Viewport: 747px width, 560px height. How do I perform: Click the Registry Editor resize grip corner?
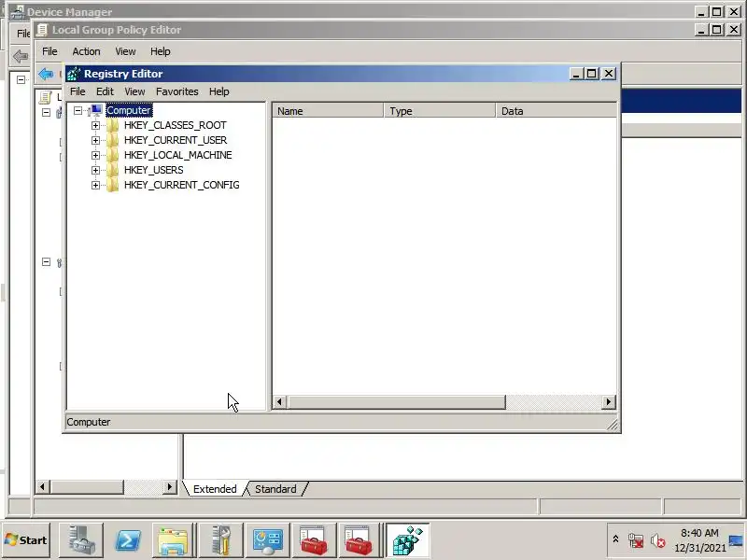point(613,425)
